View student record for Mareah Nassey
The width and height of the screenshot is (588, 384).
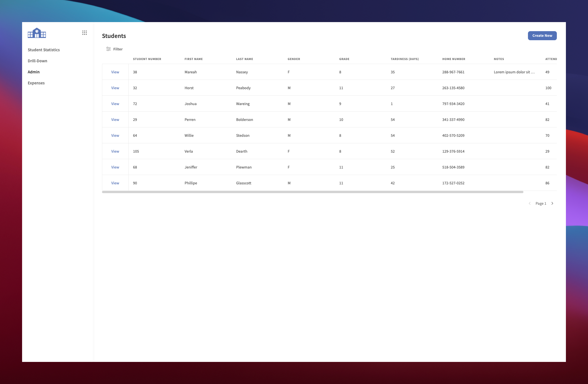click(115, 72)
